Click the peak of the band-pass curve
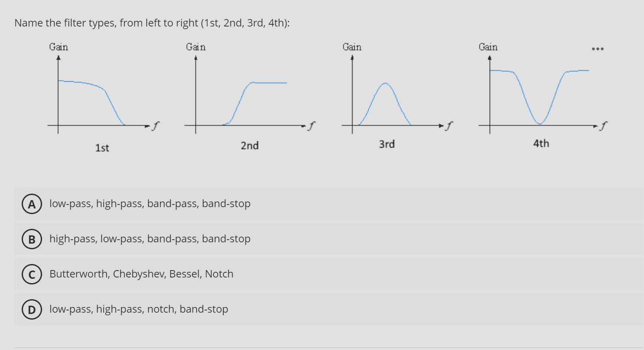This screenshot has width=644, height=350. coord(385,83)
